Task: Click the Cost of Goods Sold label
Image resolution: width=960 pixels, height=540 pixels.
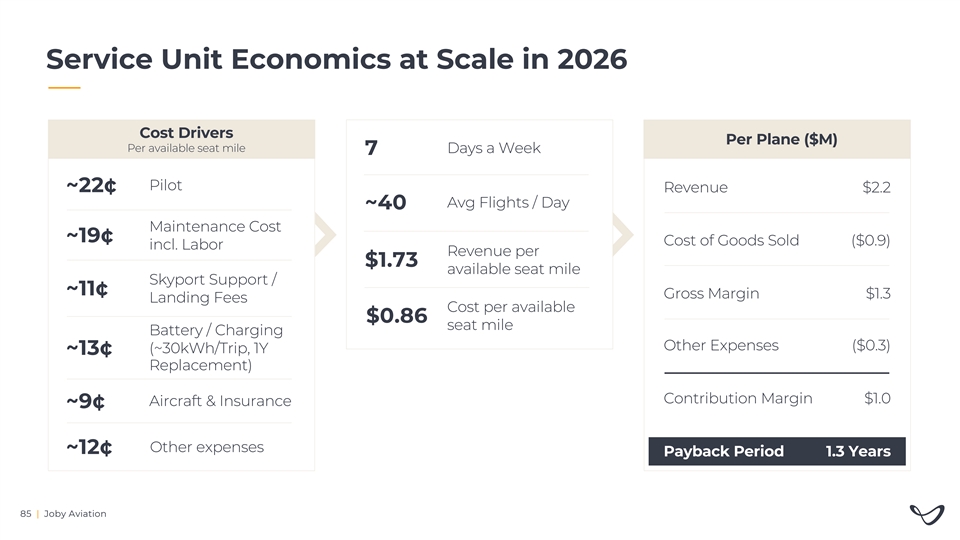Action: (731, 240)
